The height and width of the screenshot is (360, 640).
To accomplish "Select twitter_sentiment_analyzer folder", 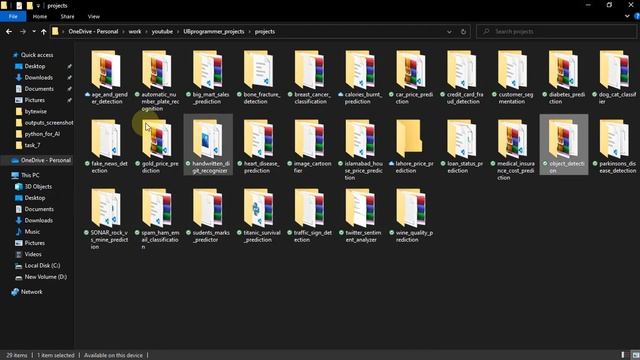I will [361, 216].
